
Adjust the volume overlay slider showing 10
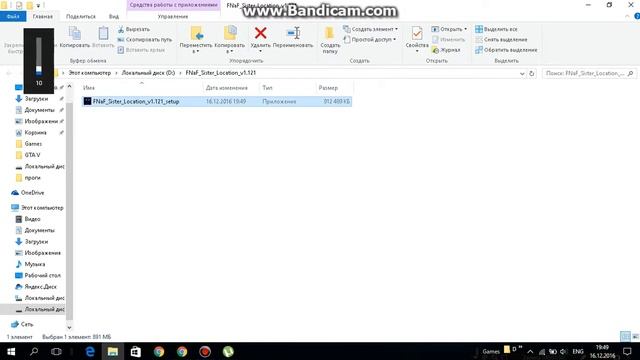tap(39, 56)
